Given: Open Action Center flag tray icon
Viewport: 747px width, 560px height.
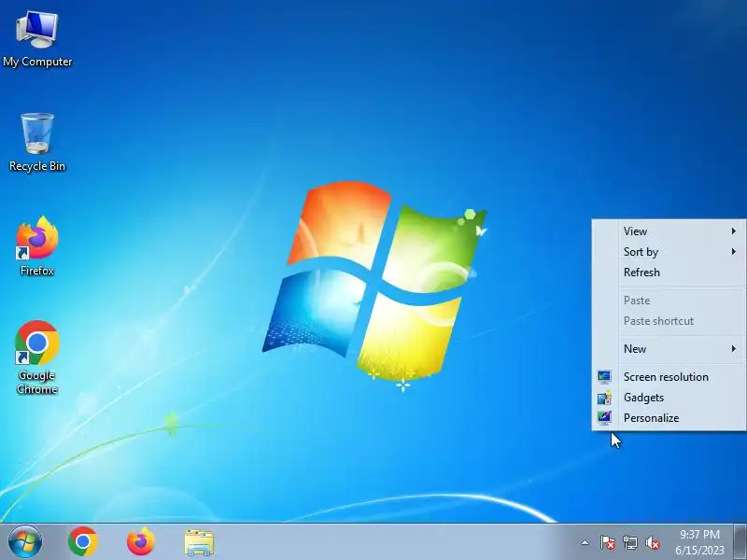Looking at the screenshot, I should click(x=608, y=542).
